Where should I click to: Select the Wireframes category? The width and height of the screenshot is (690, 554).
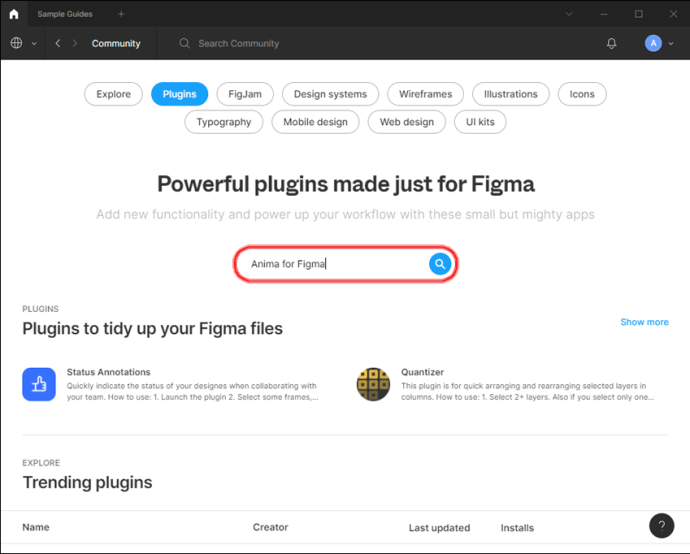click(x=426, y=94)
